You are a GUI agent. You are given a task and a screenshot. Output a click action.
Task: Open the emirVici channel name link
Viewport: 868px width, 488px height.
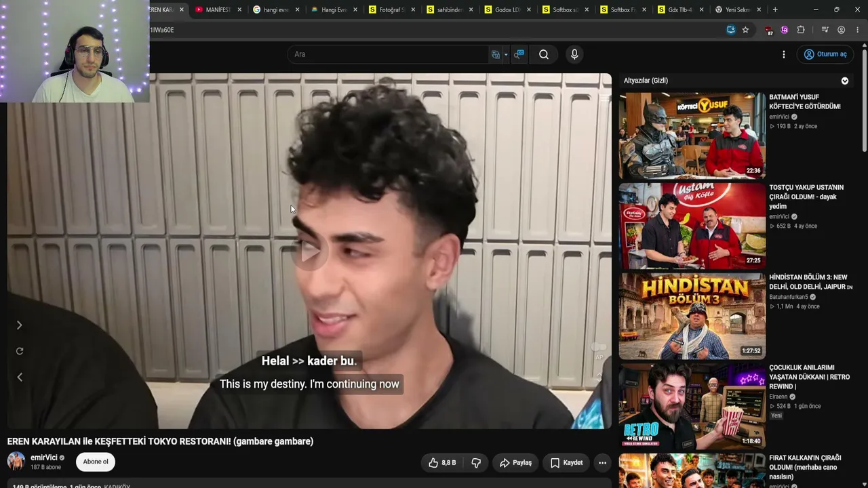coord(44,457)
